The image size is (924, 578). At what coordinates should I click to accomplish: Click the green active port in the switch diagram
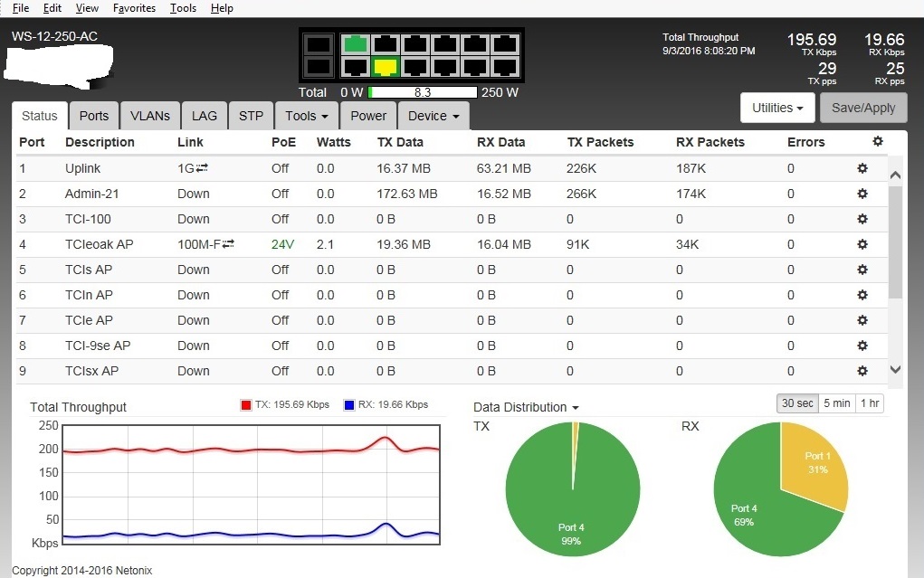coord(357,43)
